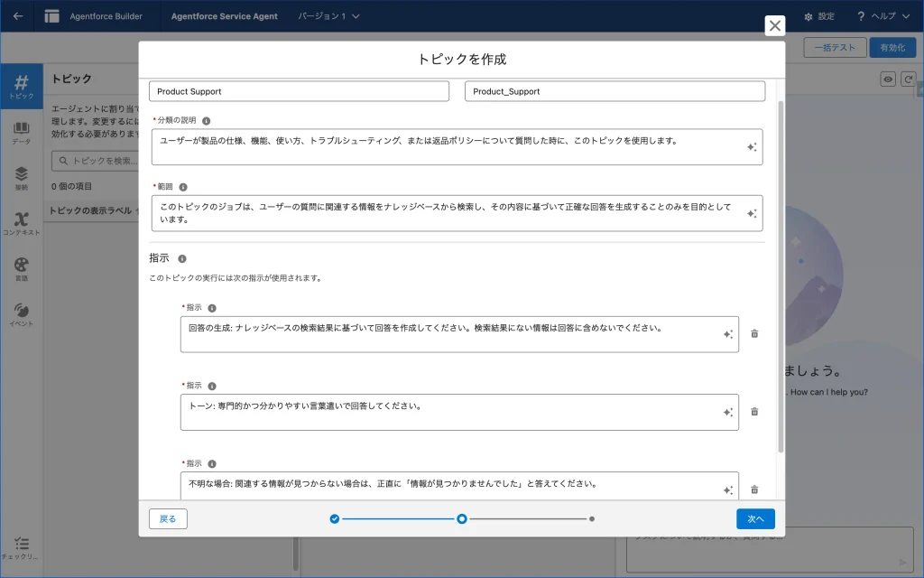Open 設定 from the top bar
This screenshot has width=924, height=578.
pyautogui.click(x=818, y=16)
